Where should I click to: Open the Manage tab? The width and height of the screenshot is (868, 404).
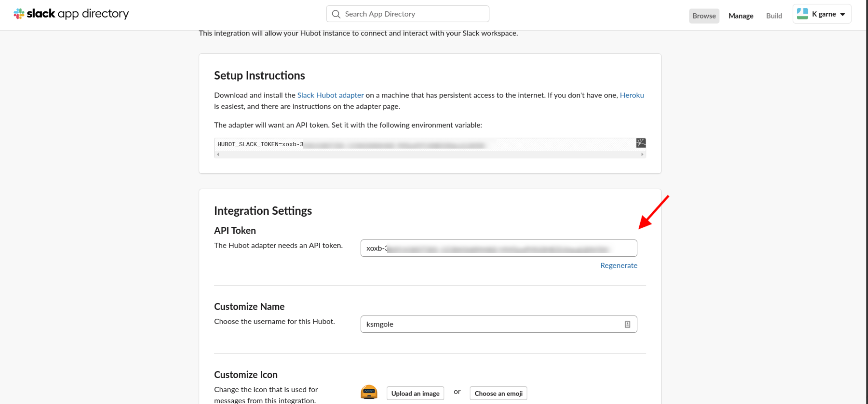pos(741,16)
